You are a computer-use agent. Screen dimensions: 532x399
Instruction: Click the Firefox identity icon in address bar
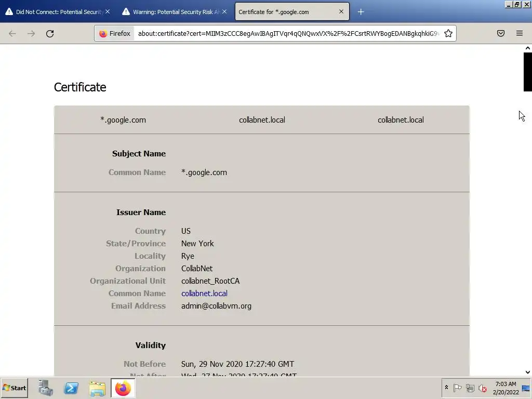coord(115,34)
